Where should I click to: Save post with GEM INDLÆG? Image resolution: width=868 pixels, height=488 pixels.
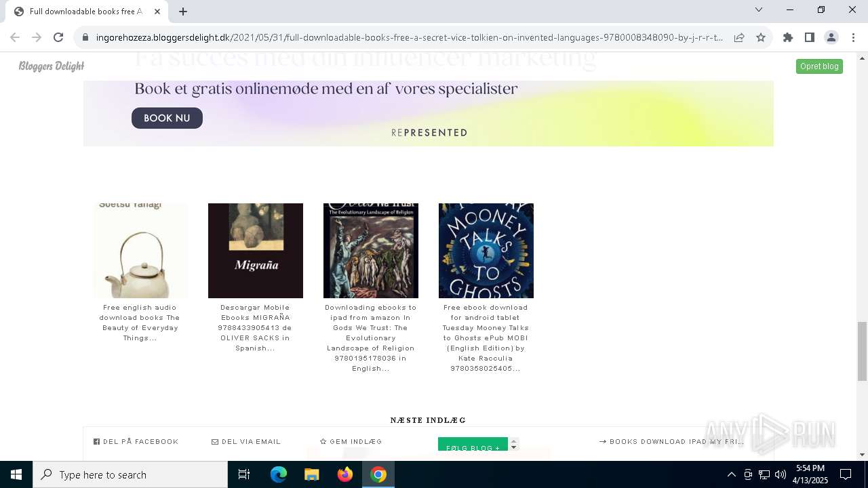coord(351,442)
